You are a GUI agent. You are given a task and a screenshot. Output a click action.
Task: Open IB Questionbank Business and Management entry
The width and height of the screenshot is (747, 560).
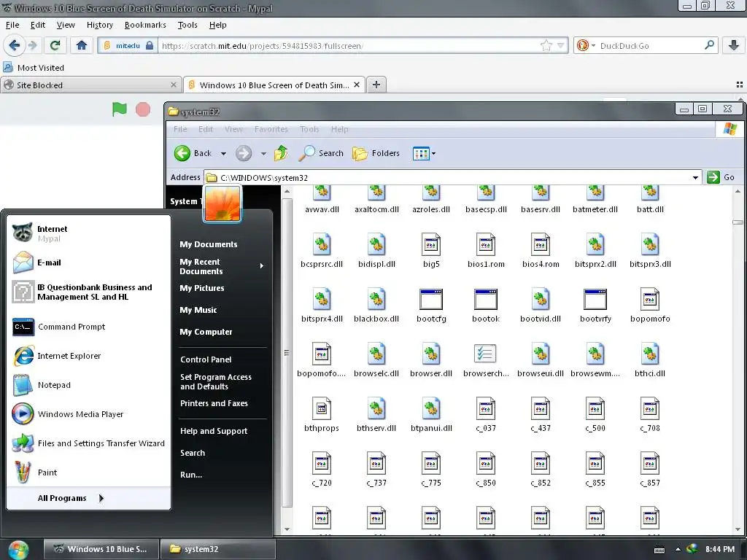pos(88,292)
